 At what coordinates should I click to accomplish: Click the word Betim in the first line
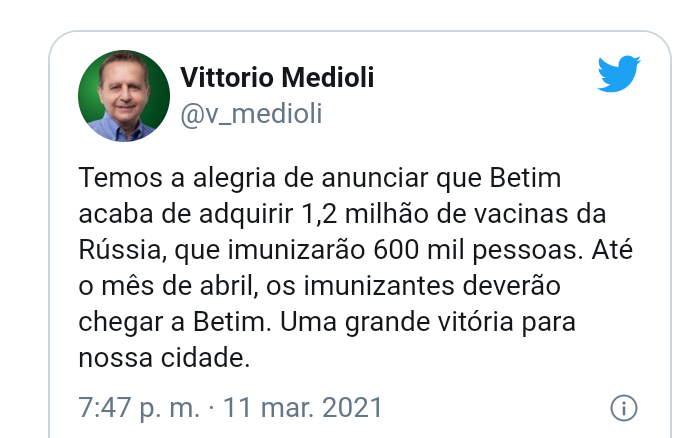click(525, 178)
